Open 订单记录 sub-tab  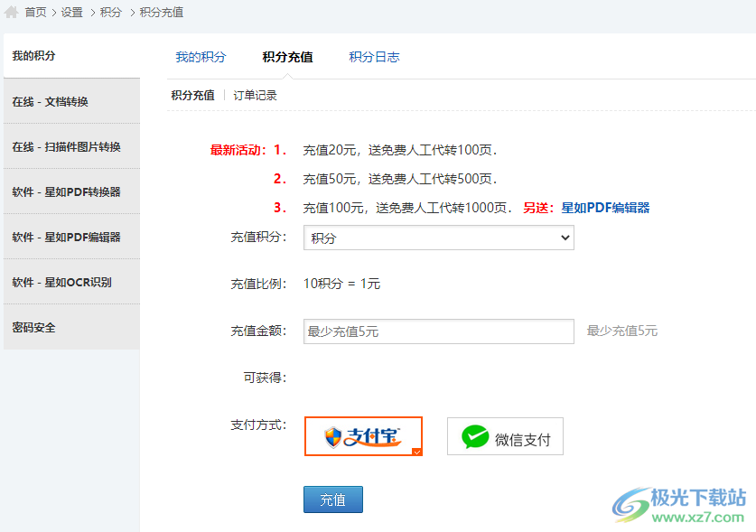pyautogui.click(x=255, y=96)
